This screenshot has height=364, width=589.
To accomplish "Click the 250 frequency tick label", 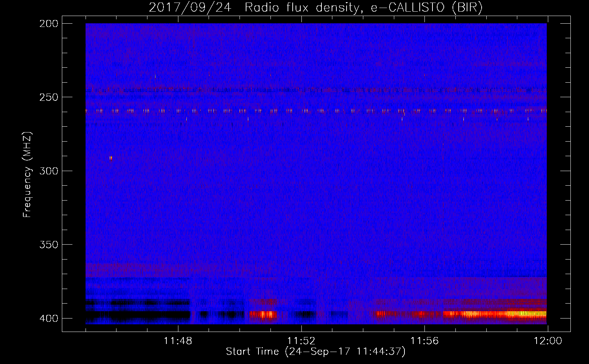I will (x=49, y=97).
